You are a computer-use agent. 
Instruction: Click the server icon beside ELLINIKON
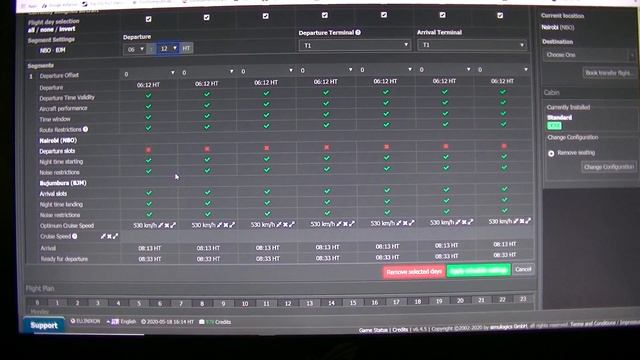73,321
